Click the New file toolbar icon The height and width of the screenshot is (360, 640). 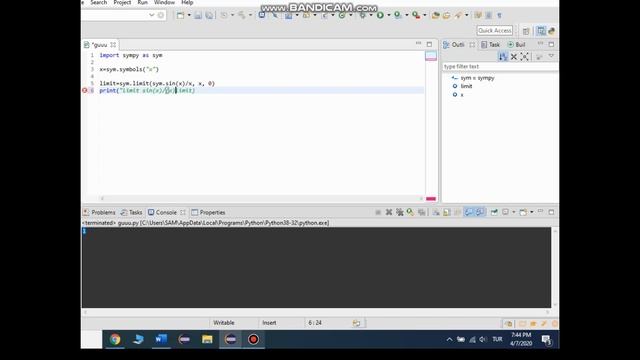[180, 15]
